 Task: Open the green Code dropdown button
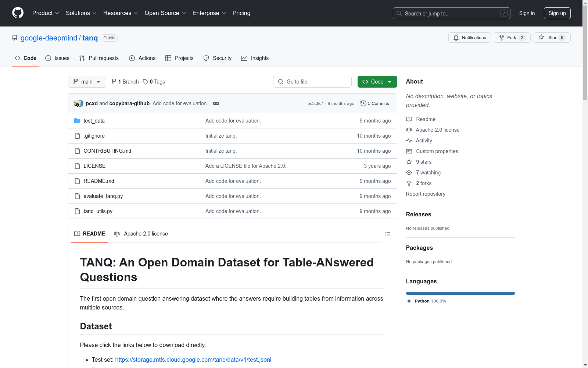(377, 82)
